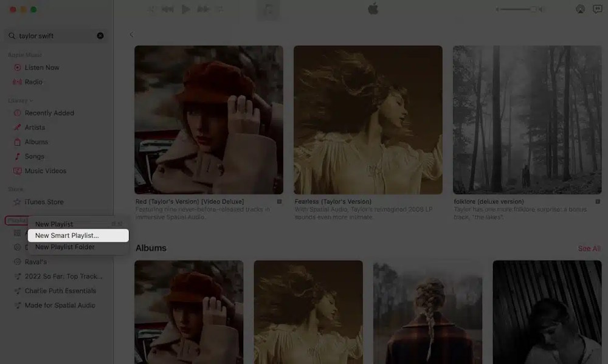Viewport: 608px width, 364px height.
Task: Click the AirPlay icon in the toolbar
Action: pos(579,10)
